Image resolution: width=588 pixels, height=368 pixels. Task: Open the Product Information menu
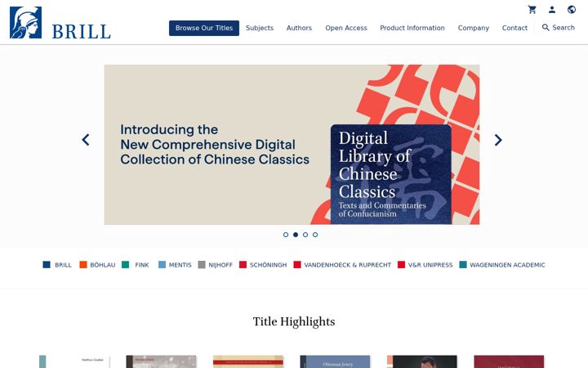pos(412,28)
